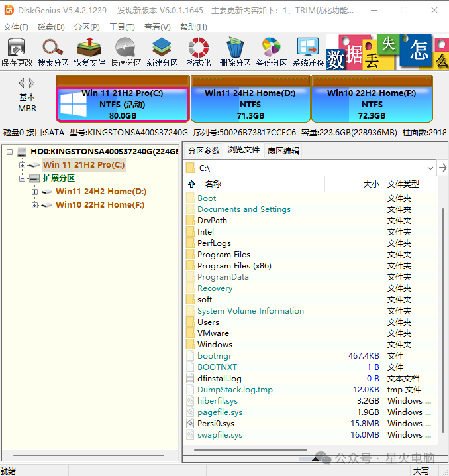Viewport: 449px width, 476px height.
Task: Select the pagefile.sys file
Action: point(220,412)
